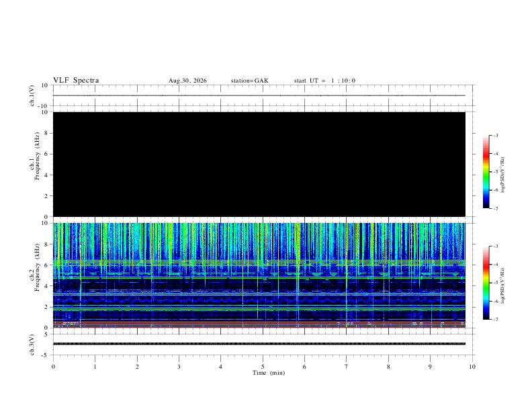
Task: Click the ch.1(V) axis label
Action: [32, 95]
